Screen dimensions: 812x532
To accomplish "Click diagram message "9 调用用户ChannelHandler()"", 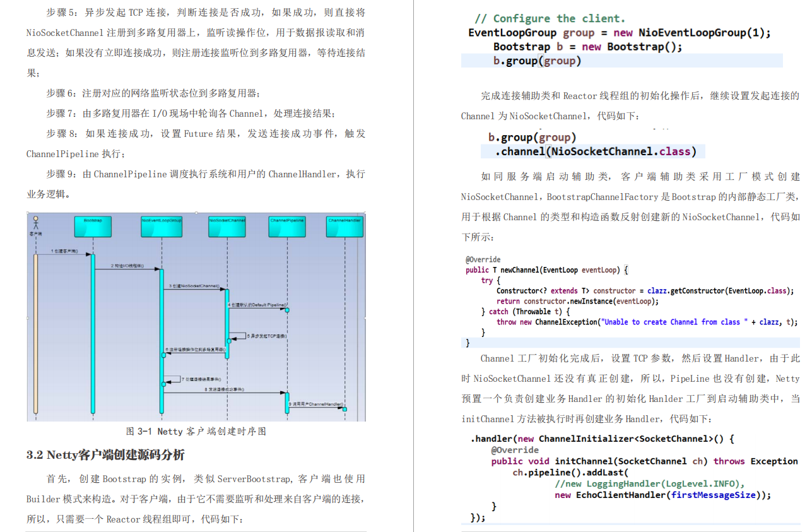I will tap(316, 404).
